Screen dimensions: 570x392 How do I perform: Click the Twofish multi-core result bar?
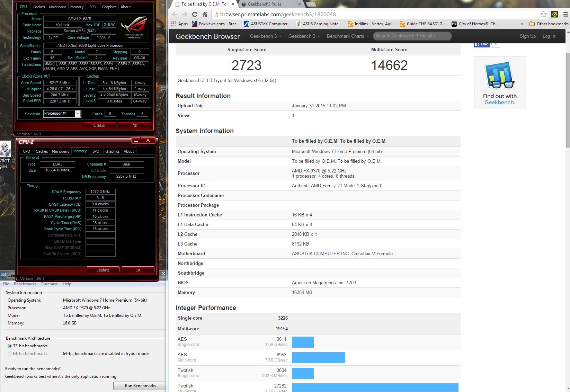point(375,387)
